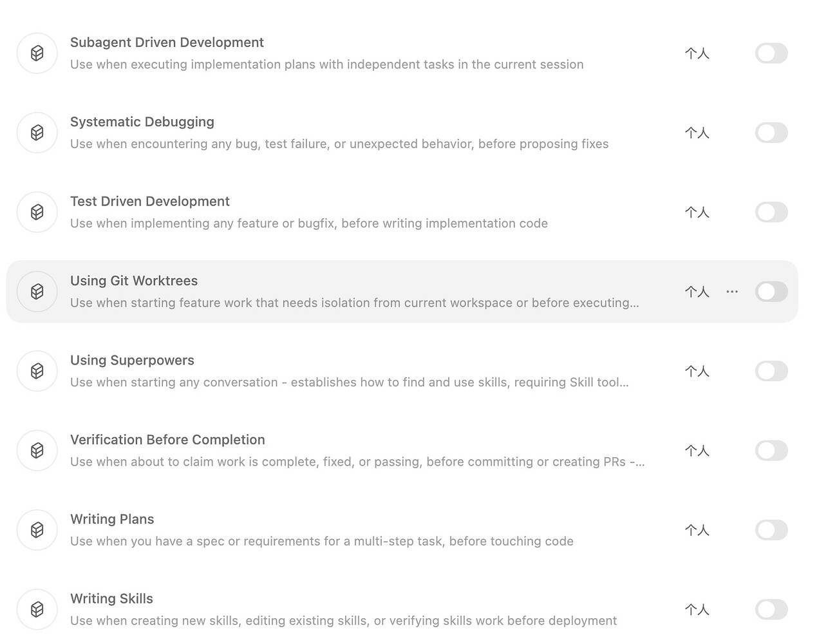Viewport: 837px width, 644px height.
Task: Open the Verification Before Completion skill title
Action: pos(167,440)
